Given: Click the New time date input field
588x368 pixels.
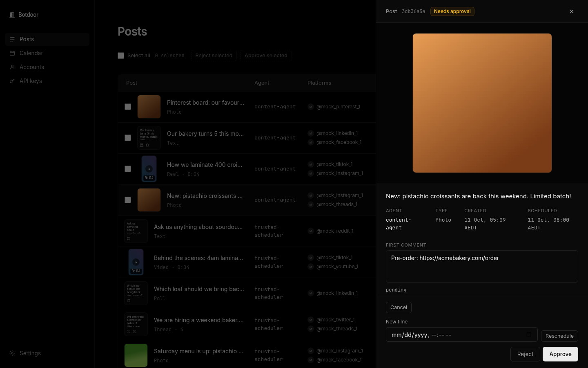Looking at the screenshot, I should point(461,335).
